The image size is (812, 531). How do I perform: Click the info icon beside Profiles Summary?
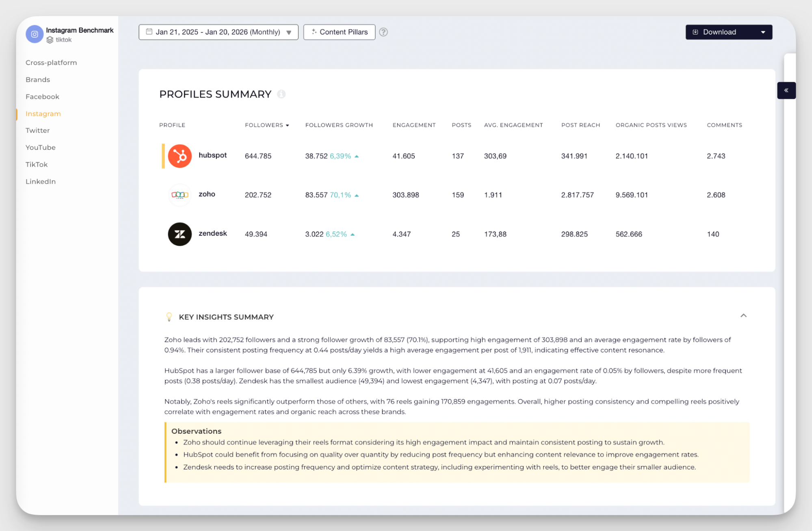(x=282, y=94)
